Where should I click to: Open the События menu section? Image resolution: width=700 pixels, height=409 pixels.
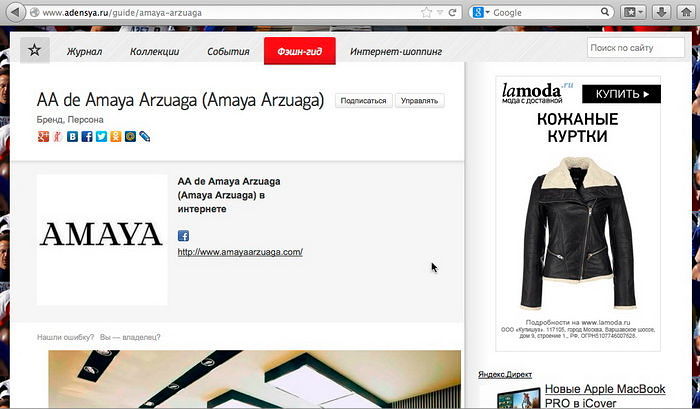[228, 52]
